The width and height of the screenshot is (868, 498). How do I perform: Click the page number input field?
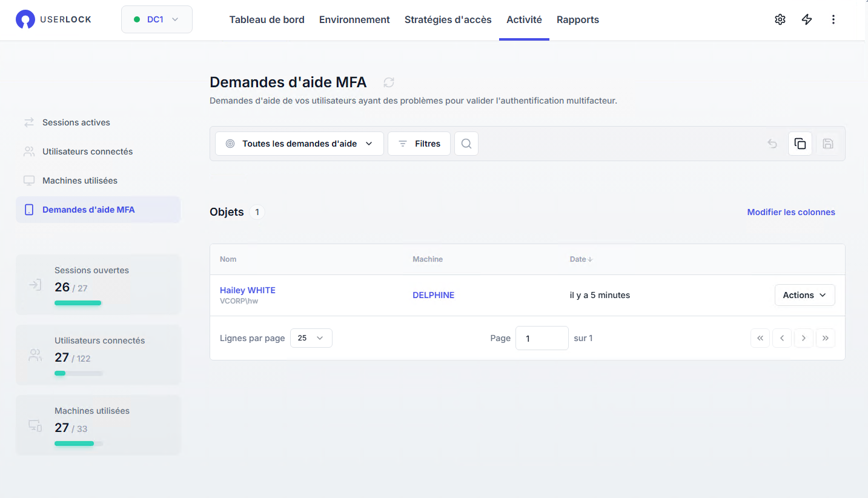coord(542,338)
